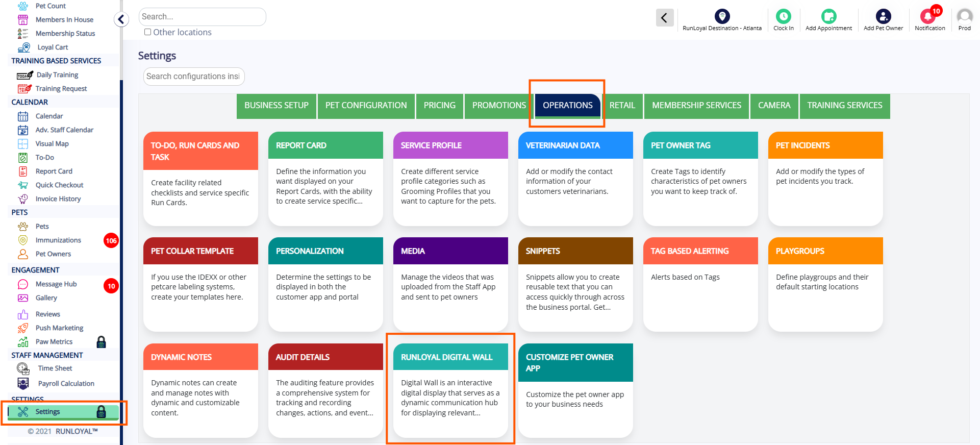Viewport: 980px width, 445px height.
Task: Click the Message Hub chat icon
Action: (23, 284)
